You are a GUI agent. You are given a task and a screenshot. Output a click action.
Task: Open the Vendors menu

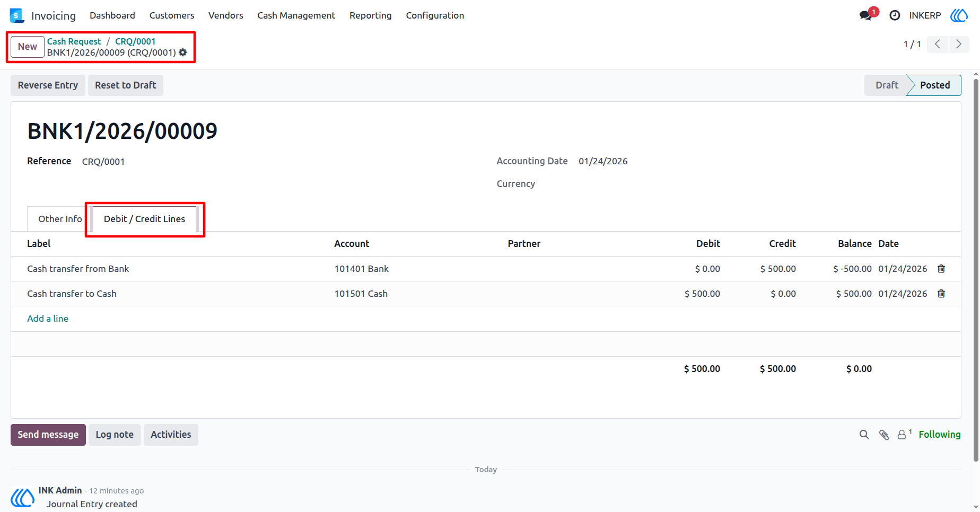coord(226,15)
